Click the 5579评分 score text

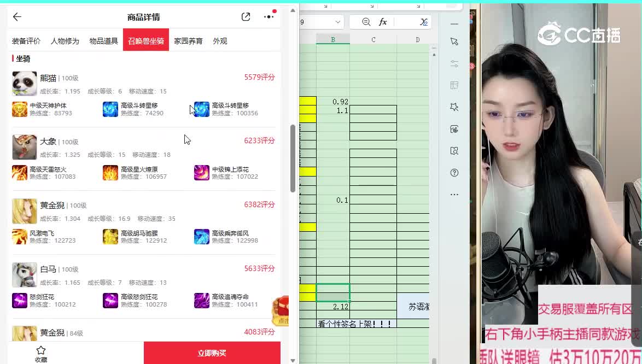pyautogui.click(x=260, y=77)
